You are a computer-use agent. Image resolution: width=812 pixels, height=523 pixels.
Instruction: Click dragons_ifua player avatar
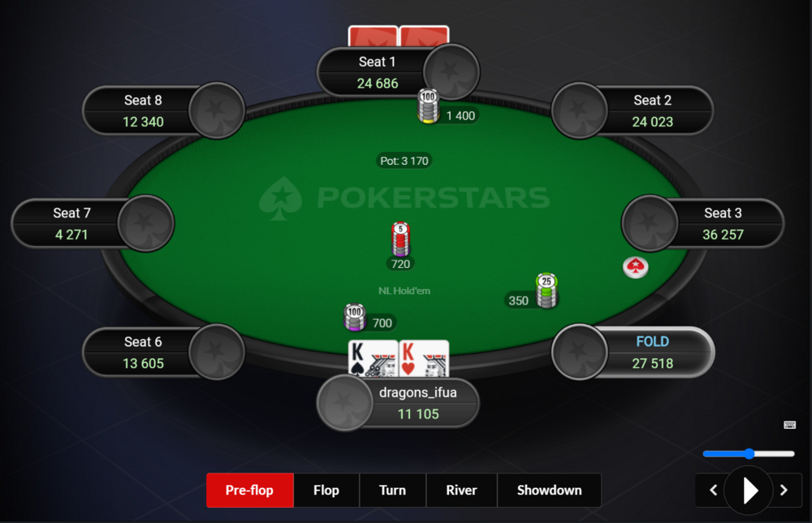point(344,403)
